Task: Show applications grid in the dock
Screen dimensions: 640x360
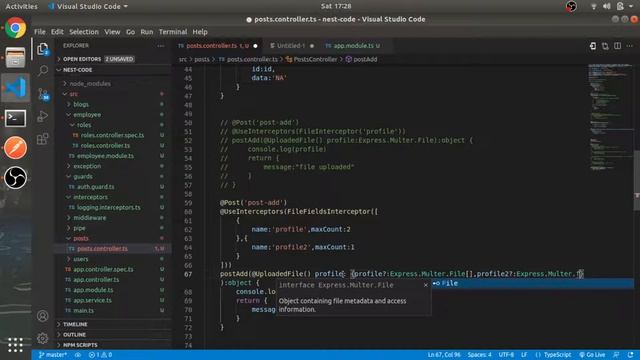Action: [16, 344]
